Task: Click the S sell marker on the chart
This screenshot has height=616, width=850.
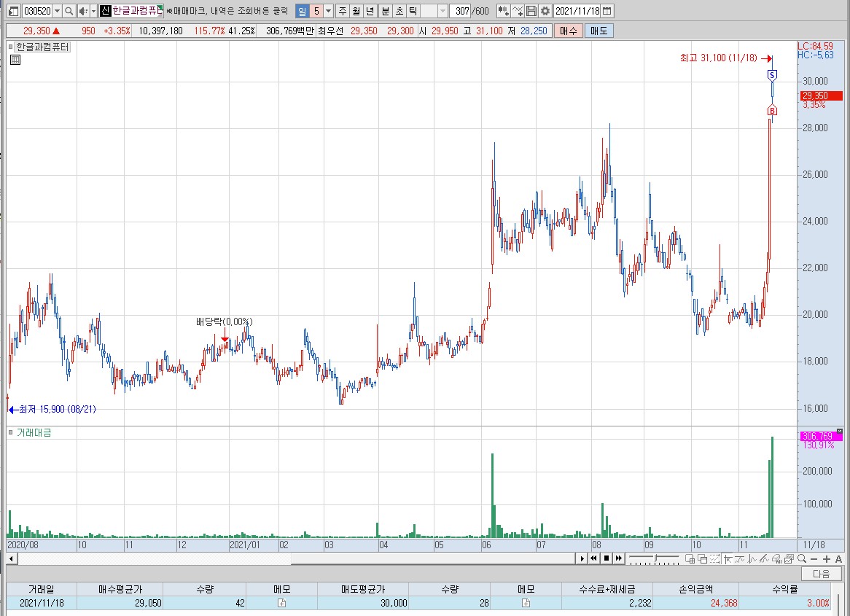Action: tap(773, 75)
